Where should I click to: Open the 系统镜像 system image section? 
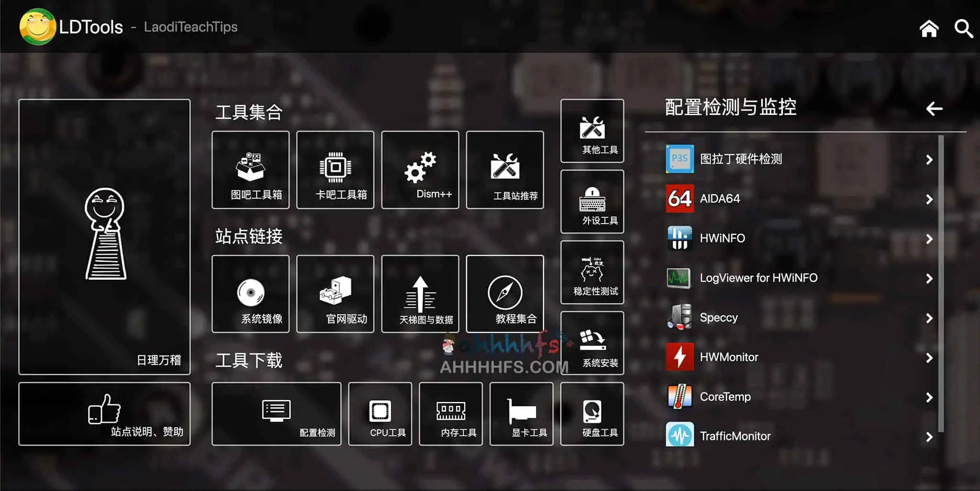click(251, 294)
